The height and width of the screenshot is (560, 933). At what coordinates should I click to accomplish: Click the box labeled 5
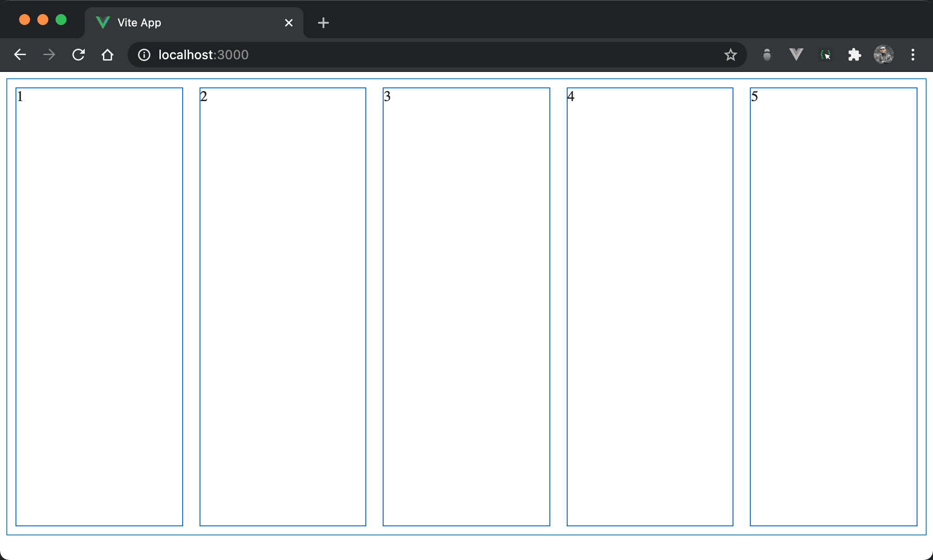[833, 306]
